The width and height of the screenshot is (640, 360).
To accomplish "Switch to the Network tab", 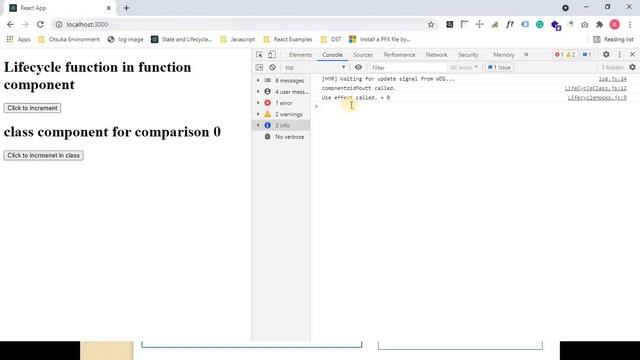I will coord(436,55).
